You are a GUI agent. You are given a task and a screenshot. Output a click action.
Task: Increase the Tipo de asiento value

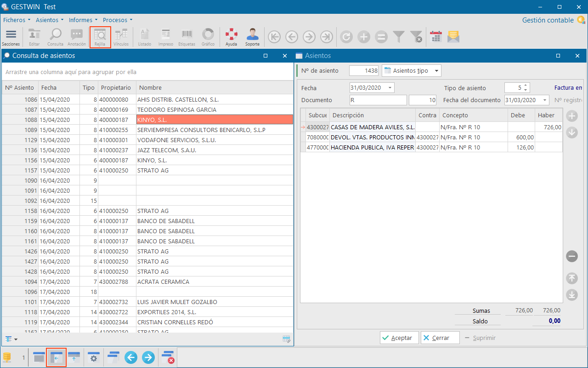pos(526,86)
